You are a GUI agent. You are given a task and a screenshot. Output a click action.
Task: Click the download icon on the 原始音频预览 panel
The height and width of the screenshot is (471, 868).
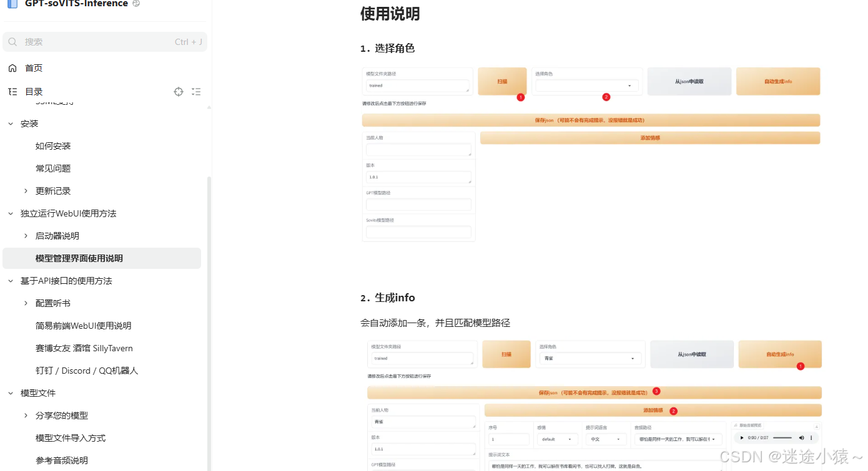(817, 427)
